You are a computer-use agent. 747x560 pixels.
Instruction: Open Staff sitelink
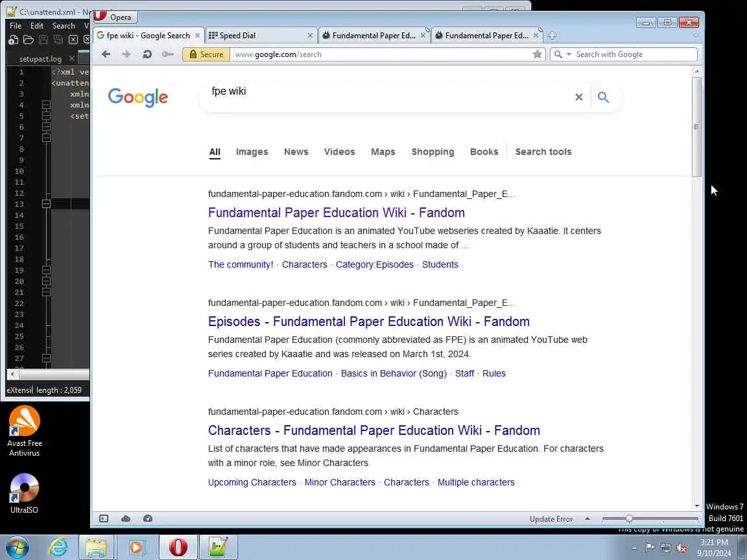pyautogui.click(x=464, y=374)
